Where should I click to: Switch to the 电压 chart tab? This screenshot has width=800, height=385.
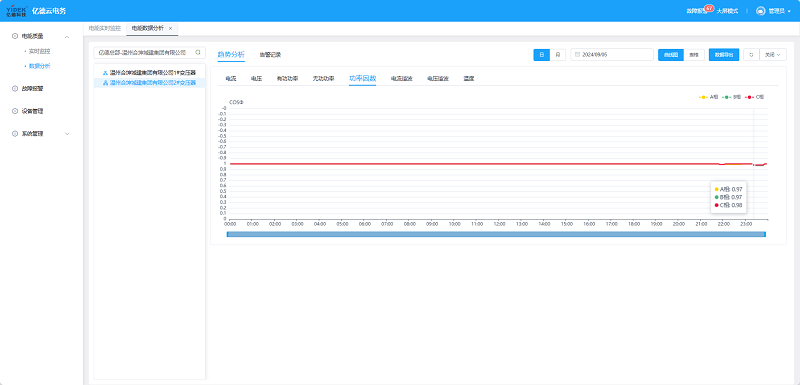pos(256,79)
